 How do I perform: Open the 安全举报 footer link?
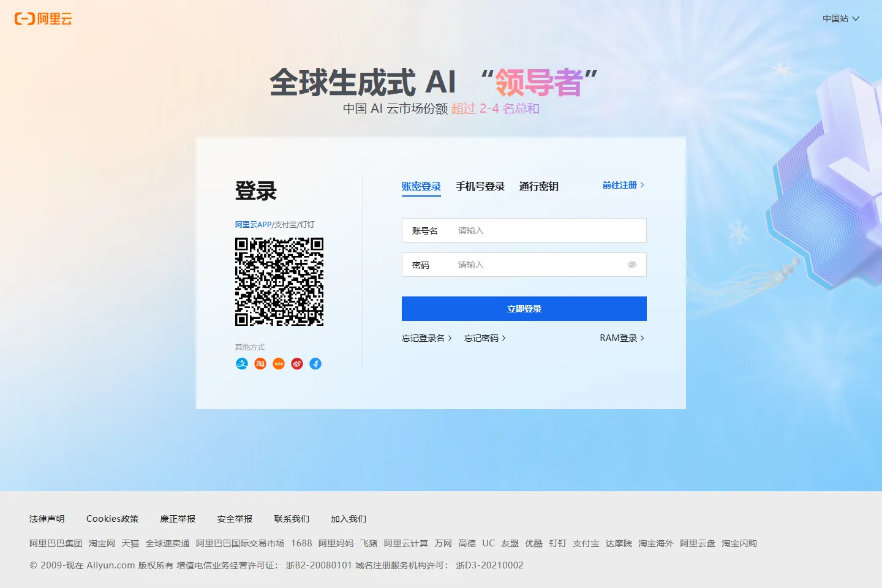235,519
